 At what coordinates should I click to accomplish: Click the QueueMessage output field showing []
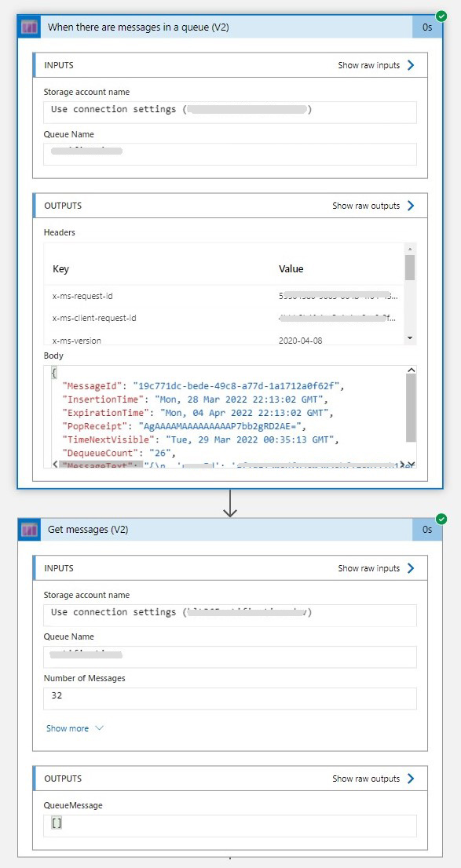click(230, 826)
